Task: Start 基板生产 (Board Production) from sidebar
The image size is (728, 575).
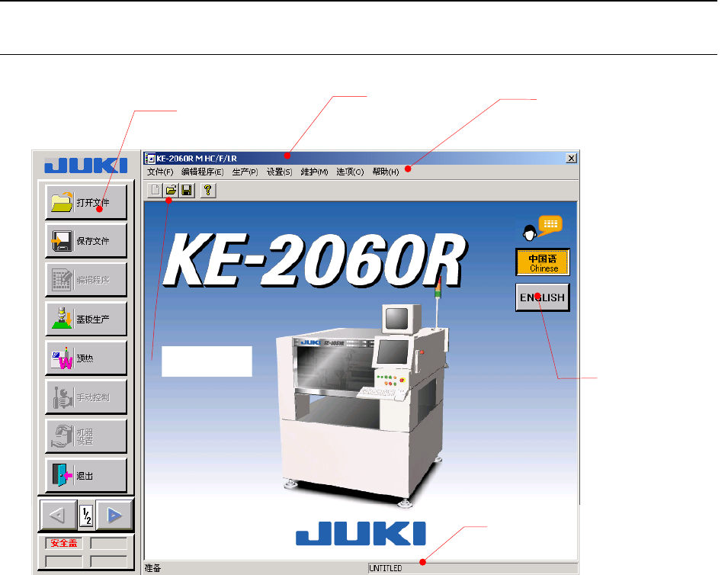Action: (86, 319)
